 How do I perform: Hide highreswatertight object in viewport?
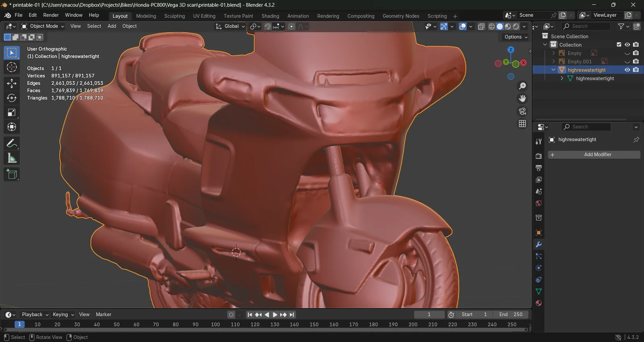[x=627, y=70]
